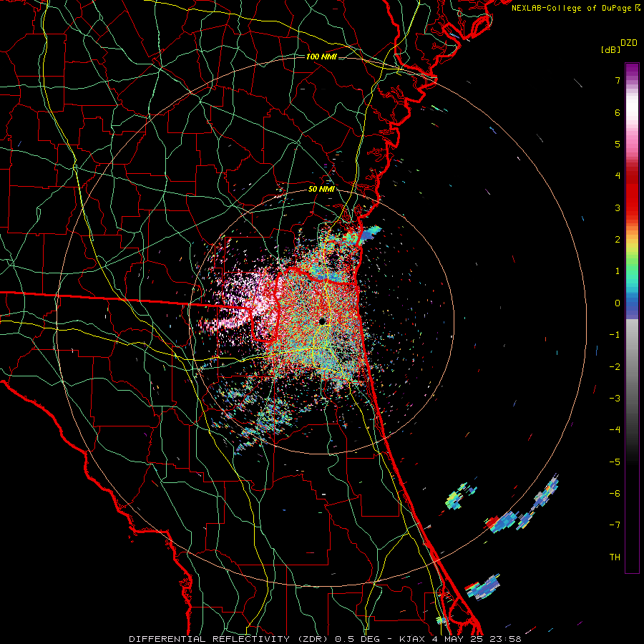Screen dimensions: 644x644
Task: Select the -2 value on color scale
Action: (615, 366)
